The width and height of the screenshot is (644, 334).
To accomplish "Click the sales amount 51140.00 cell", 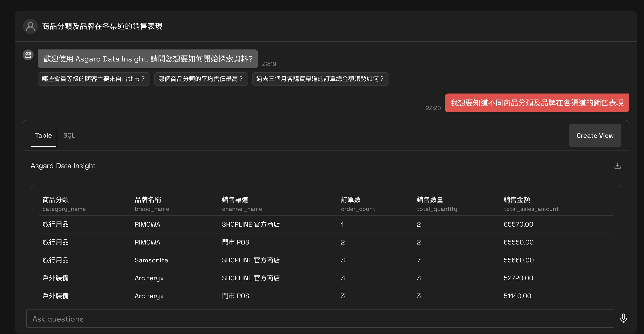I will [517, 296].
